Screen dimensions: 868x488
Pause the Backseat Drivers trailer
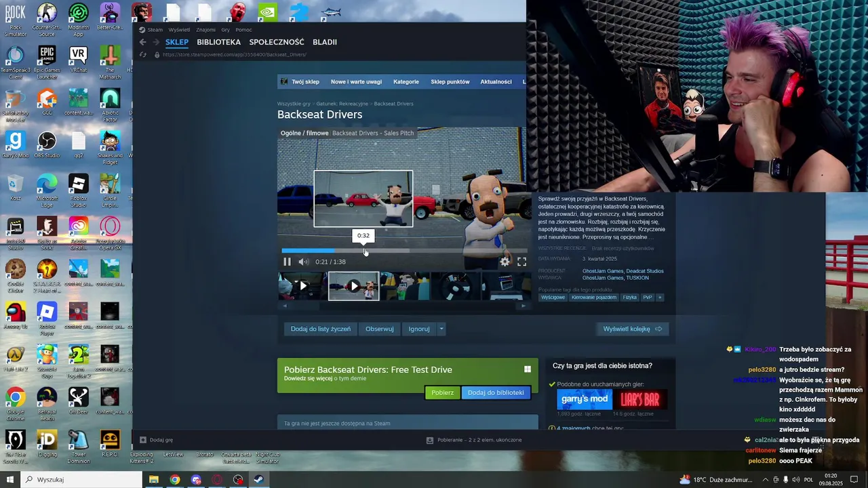click(287, 262)
